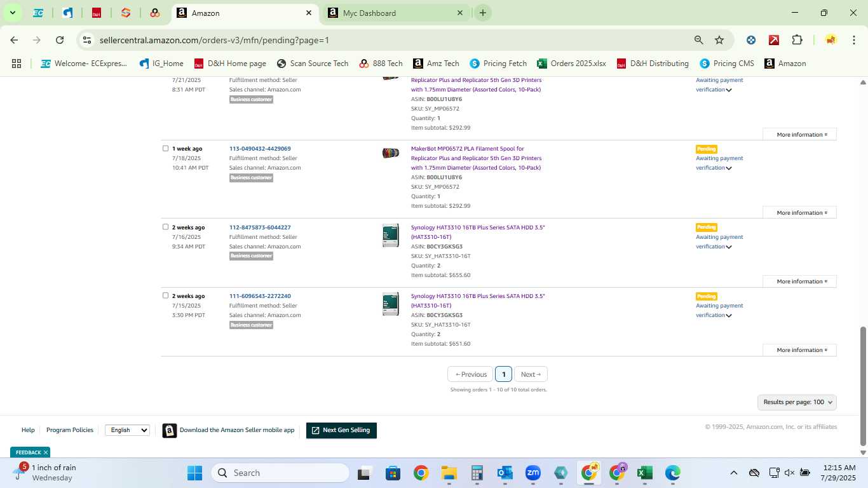Open the English language dropdown

click(x=127, y=430)
